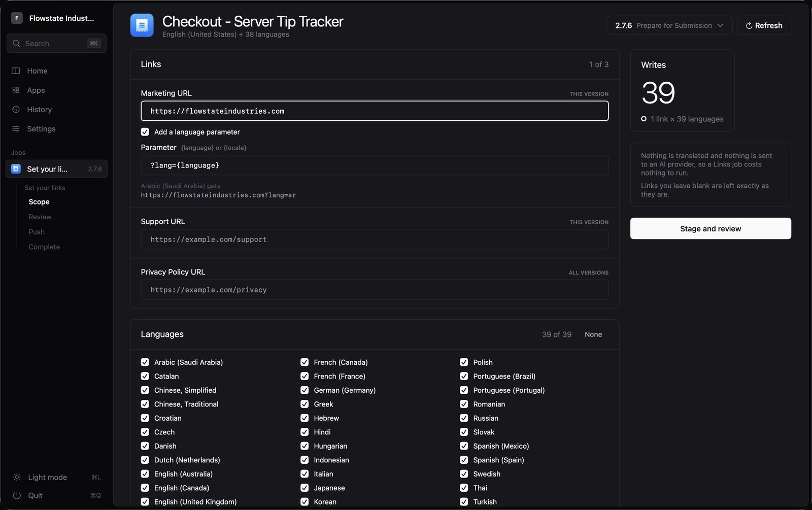Click the example URL flowstateindustries.com?lang=ar text
This screenshot has height=510, width=812.
(x=218, y=195)
